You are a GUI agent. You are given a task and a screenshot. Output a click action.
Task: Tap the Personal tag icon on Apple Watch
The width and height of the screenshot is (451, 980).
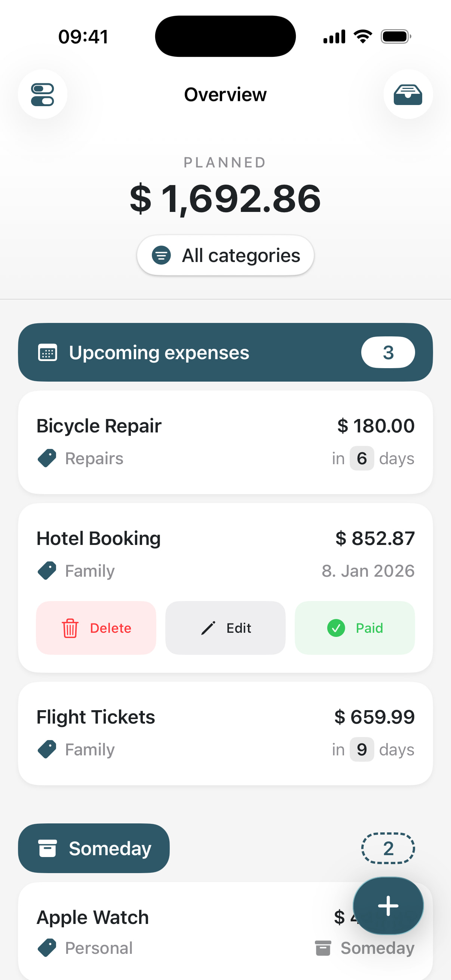47,947
